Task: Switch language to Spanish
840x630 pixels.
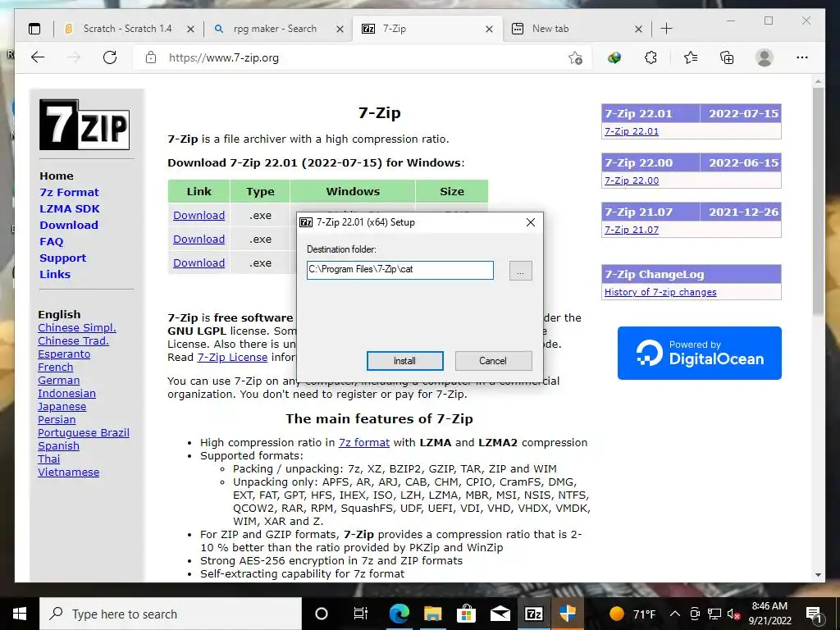Action: (58, 445)
